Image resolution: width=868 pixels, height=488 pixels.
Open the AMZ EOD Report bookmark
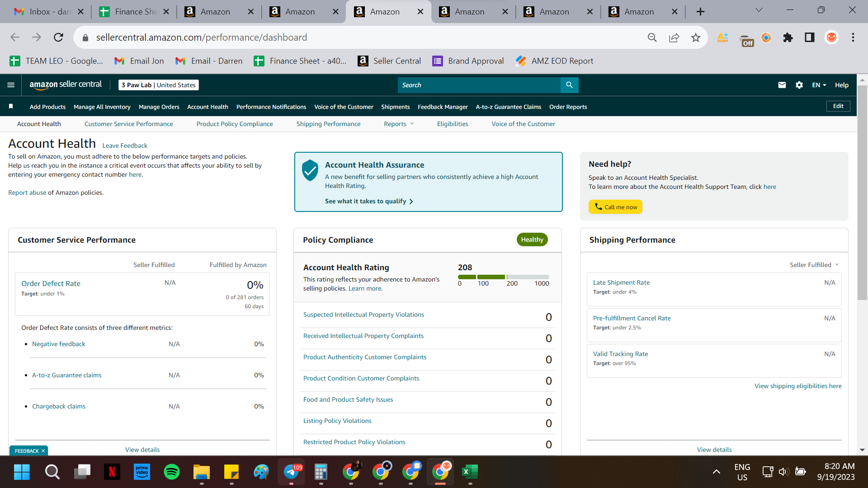554,61
